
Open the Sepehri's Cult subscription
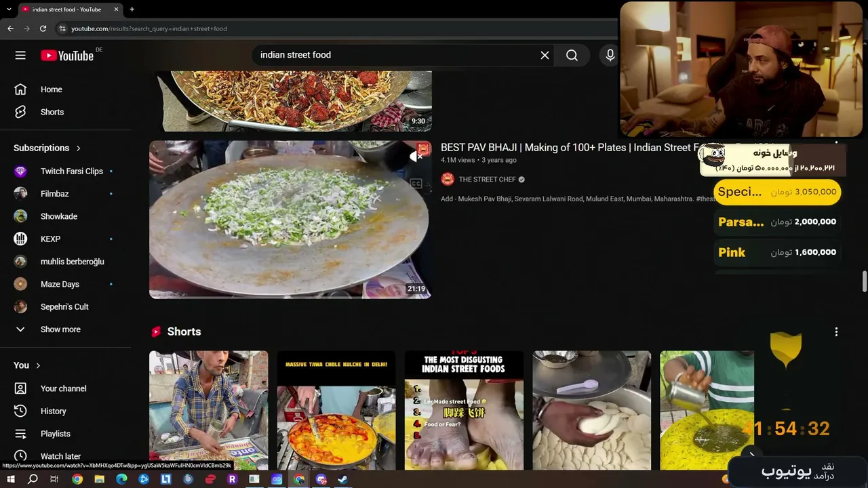[65, 306]
